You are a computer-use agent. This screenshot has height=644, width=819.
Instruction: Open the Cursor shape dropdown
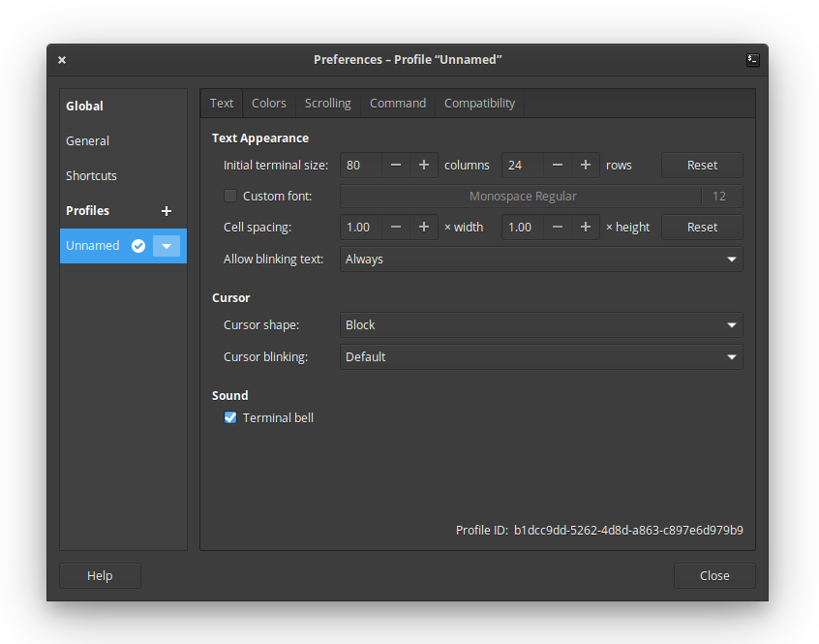click(x=540, y=325)
